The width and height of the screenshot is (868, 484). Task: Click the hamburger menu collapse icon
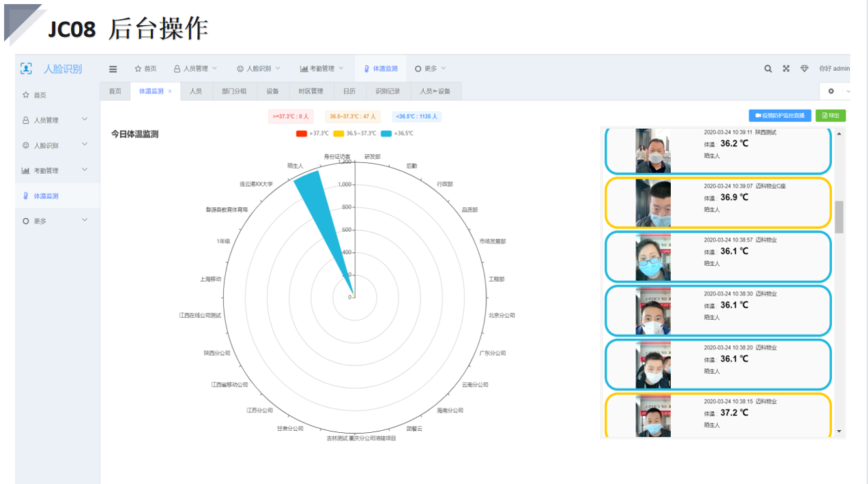click(x=113, y=69)
